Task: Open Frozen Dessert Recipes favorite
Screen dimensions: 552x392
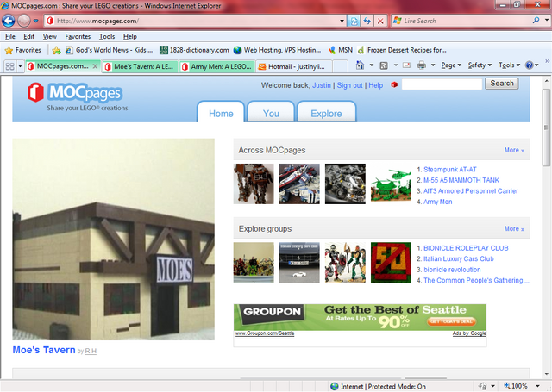Action: click(x=402, y=50)
